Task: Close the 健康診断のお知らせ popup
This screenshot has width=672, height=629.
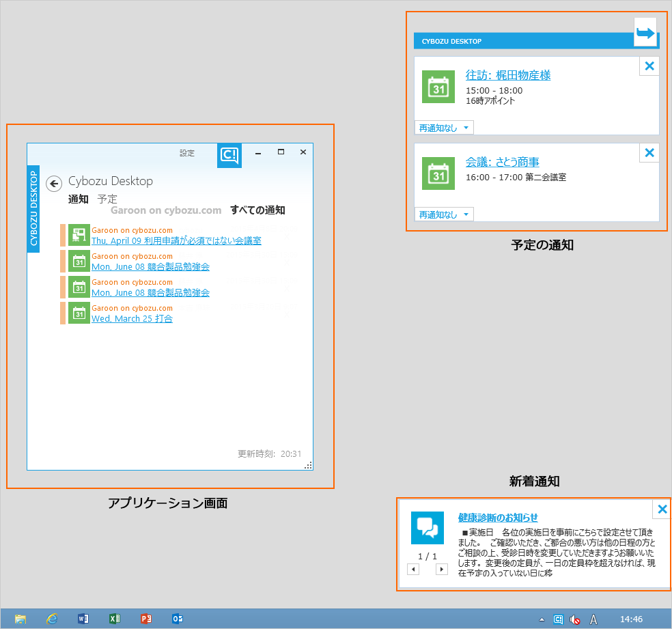Action: click(662, 509)
